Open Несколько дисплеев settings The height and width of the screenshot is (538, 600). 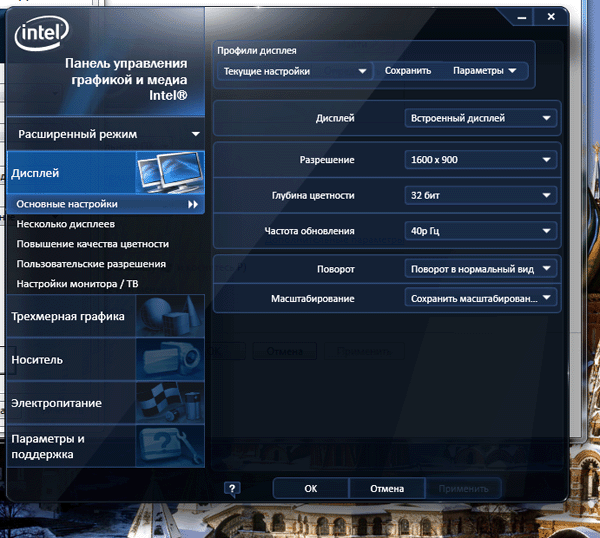tap(65, 224)
